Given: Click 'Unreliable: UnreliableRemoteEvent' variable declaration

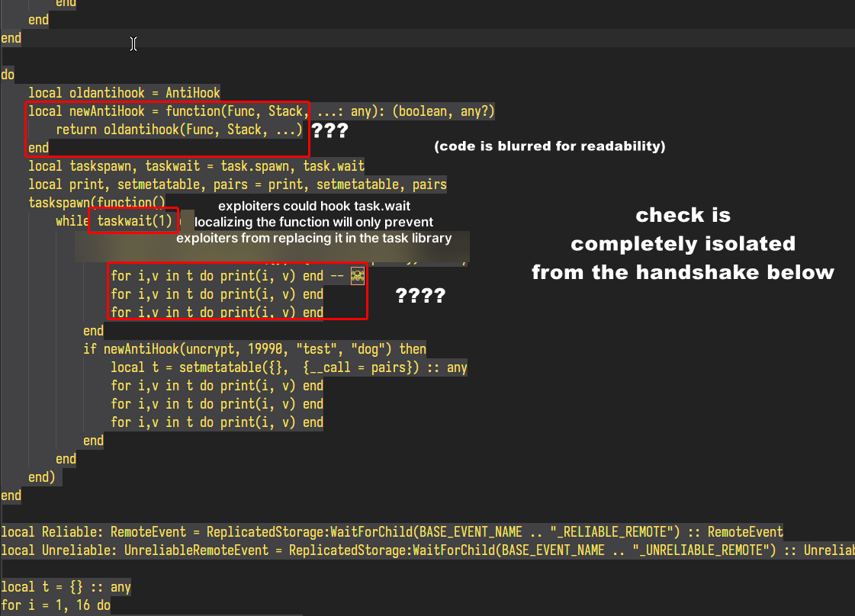Looking at the screenshot, I should click(x=156, y=550).
